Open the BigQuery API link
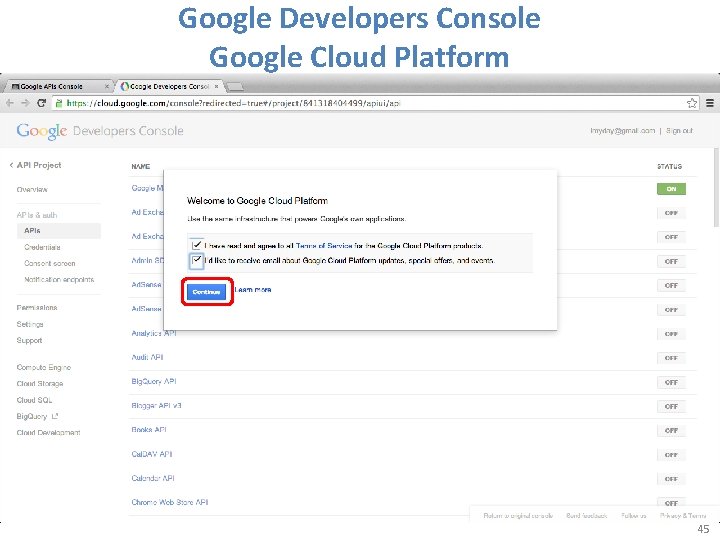Image resolution: width=720 pixels, height=540 pixels. click(154, 382)
